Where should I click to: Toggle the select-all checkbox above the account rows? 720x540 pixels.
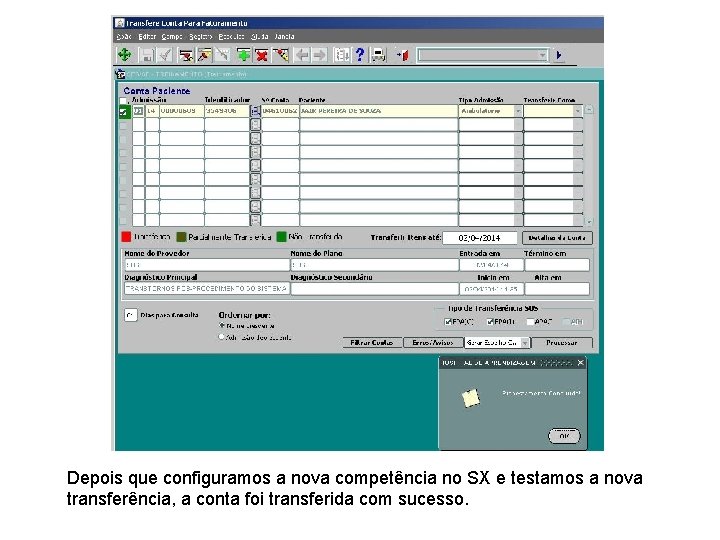[x=123, y=101]
